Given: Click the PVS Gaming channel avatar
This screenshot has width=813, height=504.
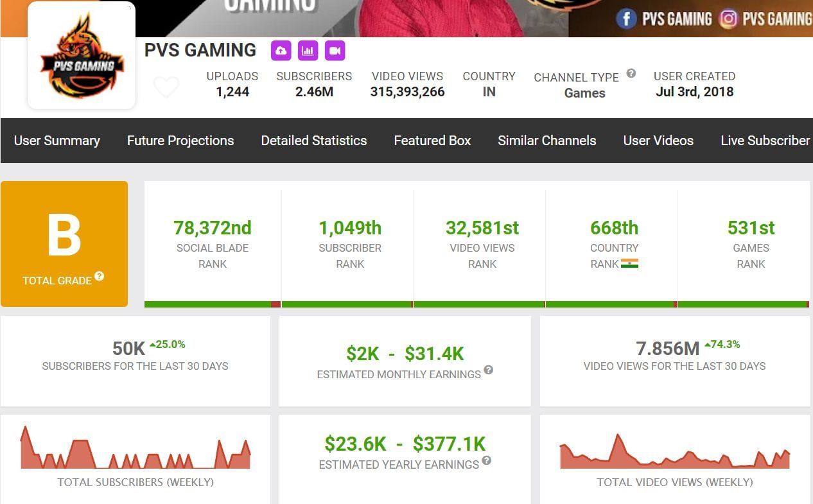Looking at the screenshot, I should pyautogui.click(x=81, y=55).
